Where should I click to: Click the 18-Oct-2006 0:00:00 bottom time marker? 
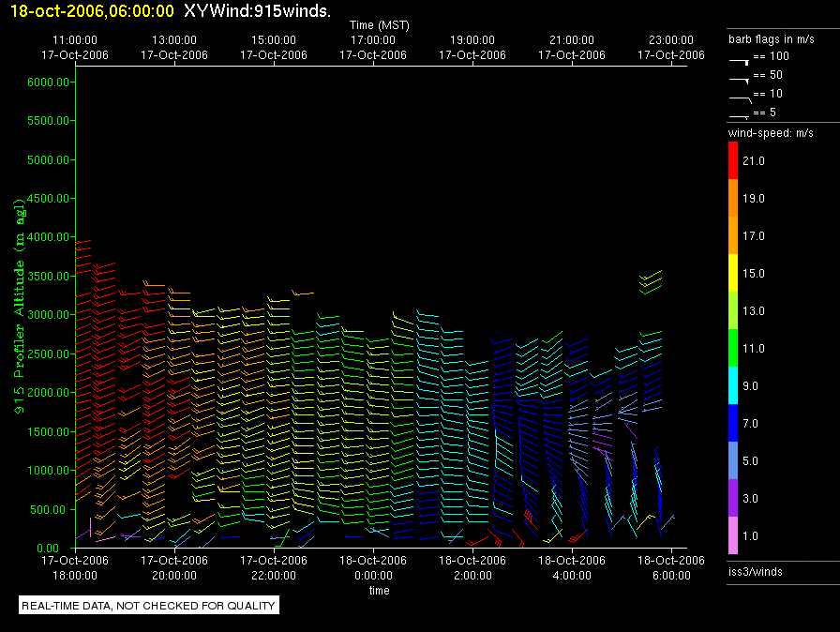373,567
